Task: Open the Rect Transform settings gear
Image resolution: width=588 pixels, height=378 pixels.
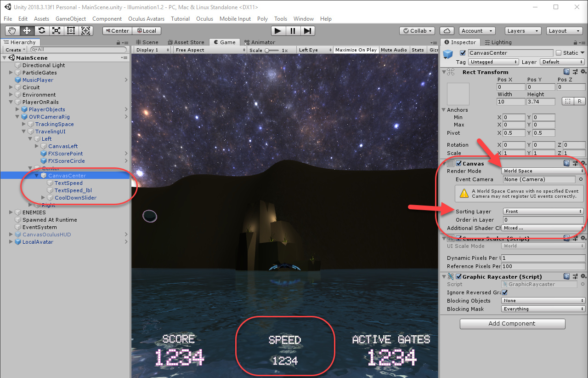Action: (583, 72)
